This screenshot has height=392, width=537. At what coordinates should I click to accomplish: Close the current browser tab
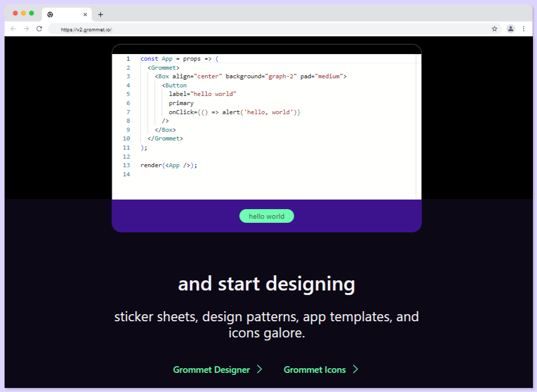[85, 15]
